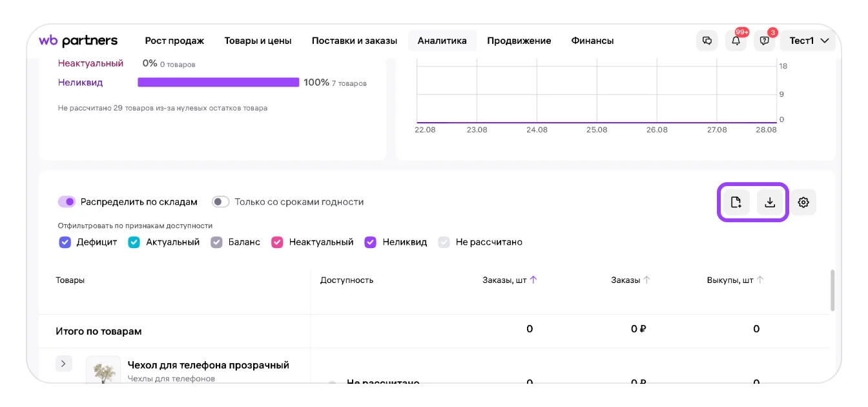Sort by Заказы, шт column arrow
The height and width of the screenshot is (407, 868).
click(x=533, y=280)
